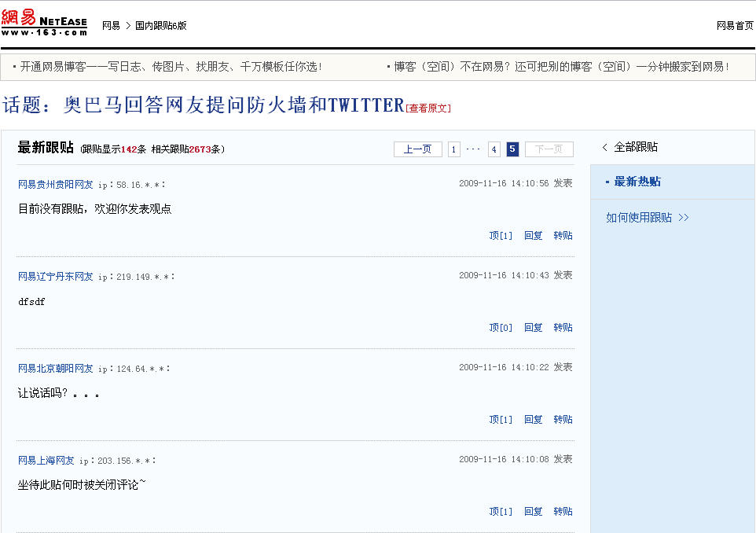Switch to the 最新热贴 sidebar tab
Viewport: 756px width, 533px height.
[637, 182]
